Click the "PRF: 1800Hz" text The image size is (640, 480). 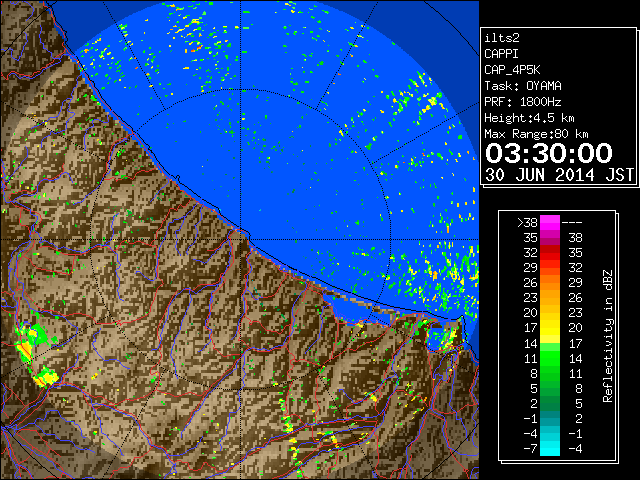pyautogui.click(x=522, y=102)
